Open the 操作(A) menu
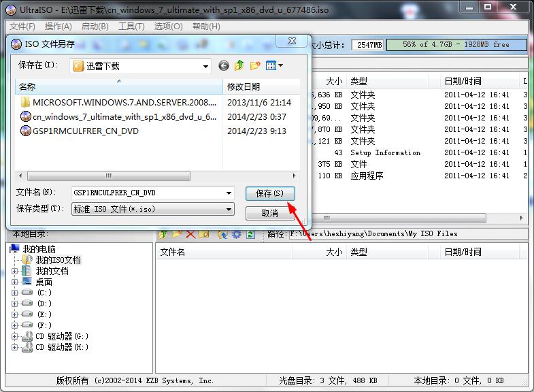The width and height of the screenshot is (534, 392). tap(59, 27)
